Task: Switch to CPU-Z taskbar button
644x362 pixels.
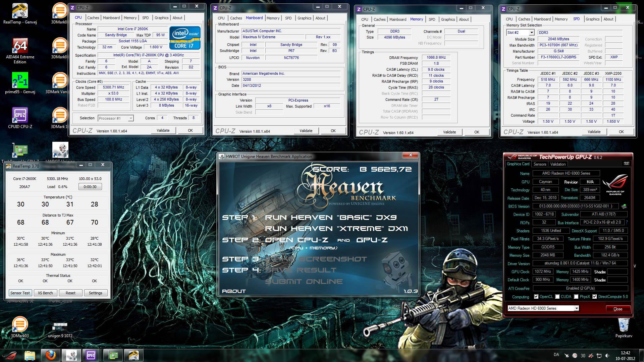Action: pos(91,355)
